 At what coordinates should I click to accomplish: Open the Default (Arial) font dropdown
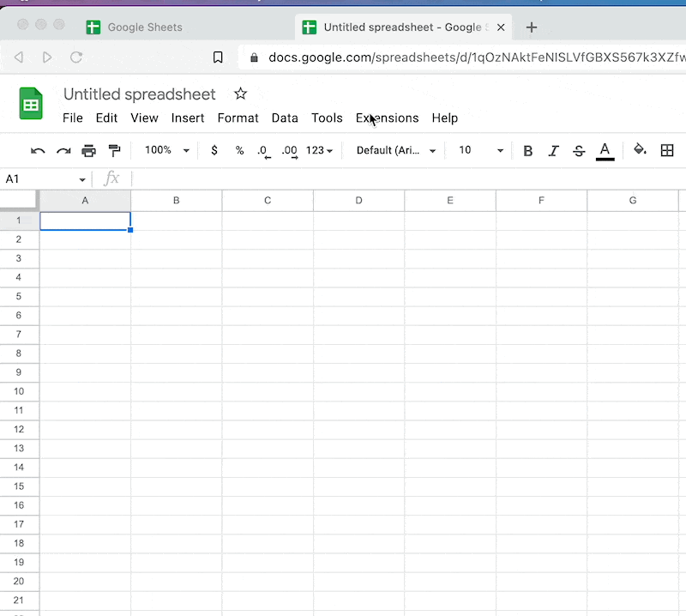pyautogui.click(x=396, y=150)
